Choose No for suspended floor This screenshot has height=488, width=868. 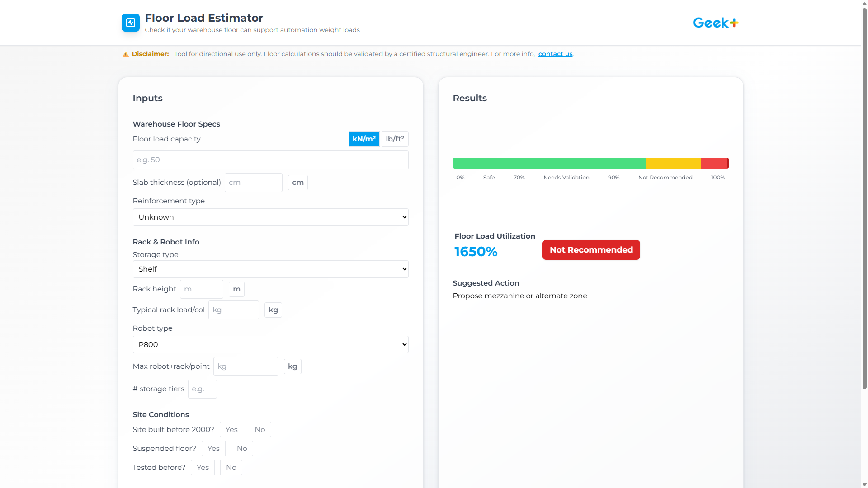[242, 449]
